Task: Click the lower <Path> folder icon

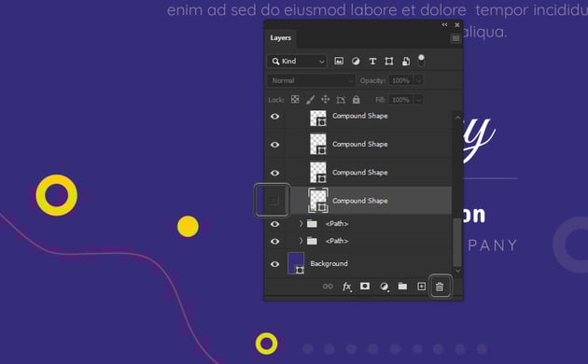Action: [x=312, y=241]
